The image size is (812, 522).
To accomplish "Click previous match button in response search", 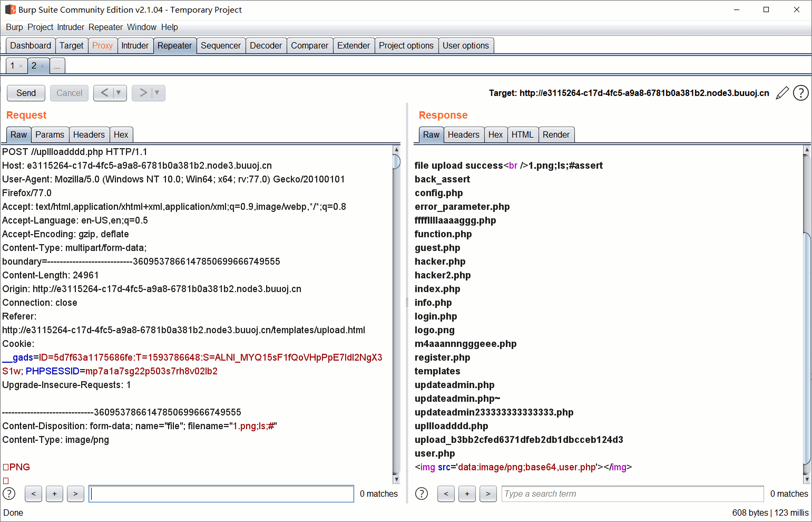I will 446,494.
